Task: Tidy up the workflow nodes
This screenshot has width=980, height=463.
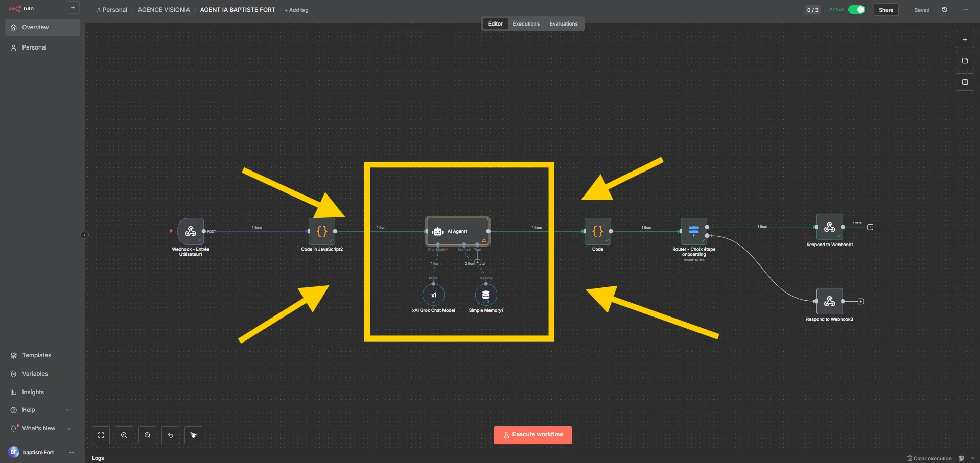Action: tap(194, 435)
